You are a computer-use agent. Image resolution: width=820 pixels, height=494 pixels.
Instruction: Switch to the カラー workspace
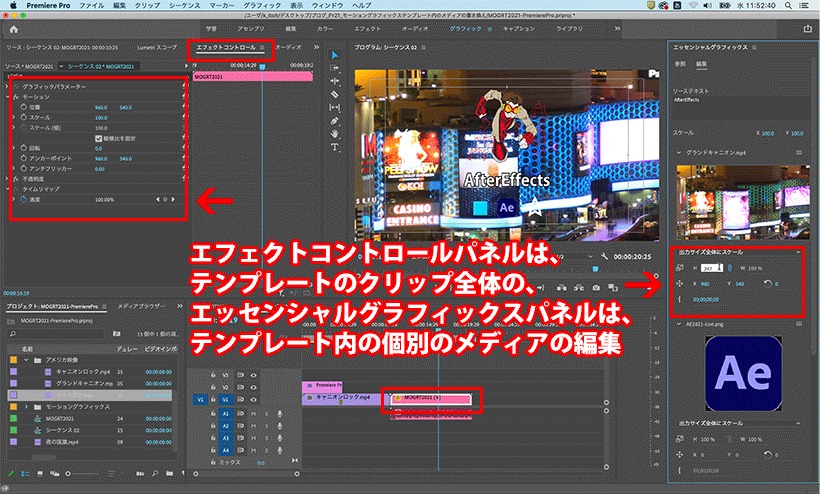click(324, 29)
